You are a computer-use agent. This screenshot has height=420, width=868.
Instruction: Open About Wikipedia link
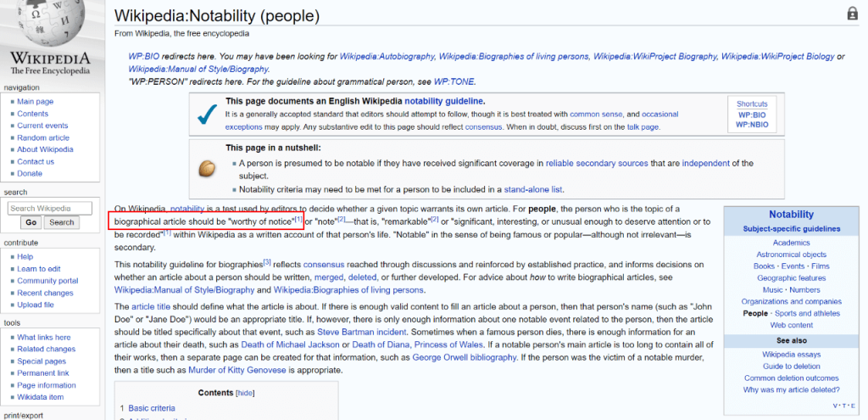point(45,149)
